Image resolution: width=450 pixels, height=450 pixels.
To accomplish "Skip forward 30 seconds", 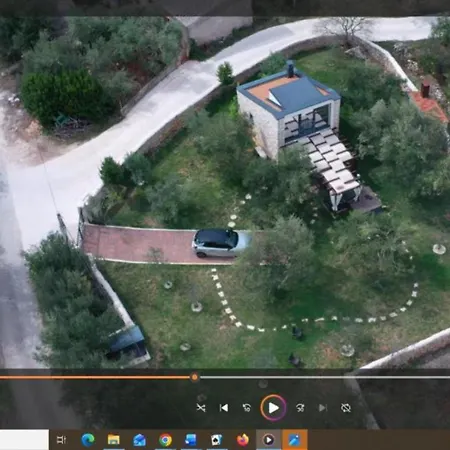I will click(300, 408).
